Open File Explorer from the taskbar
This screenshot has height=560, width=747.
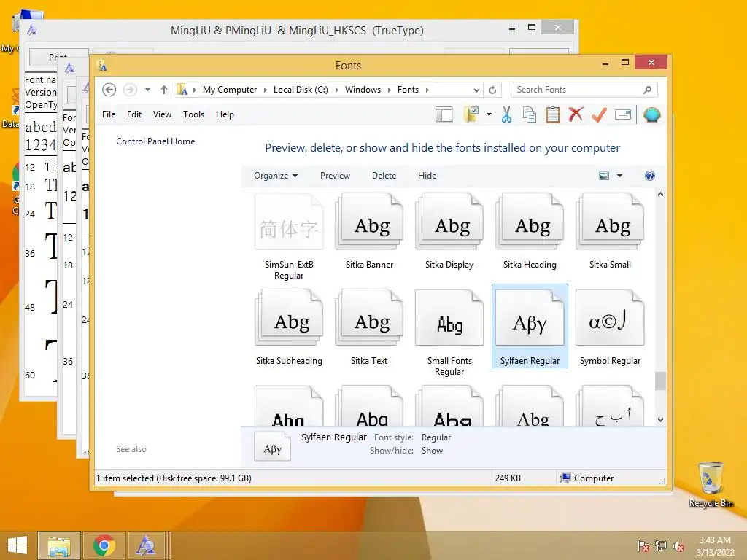[x=59, y=545]
